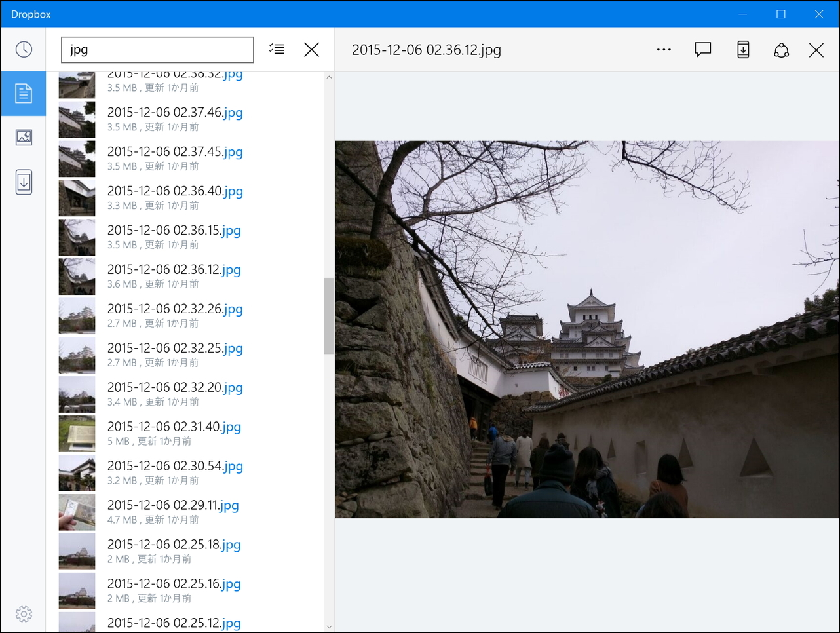Click the scrollbar up arrow in file list
Viewport: 840px width, 633px height.
click(329, 77)
